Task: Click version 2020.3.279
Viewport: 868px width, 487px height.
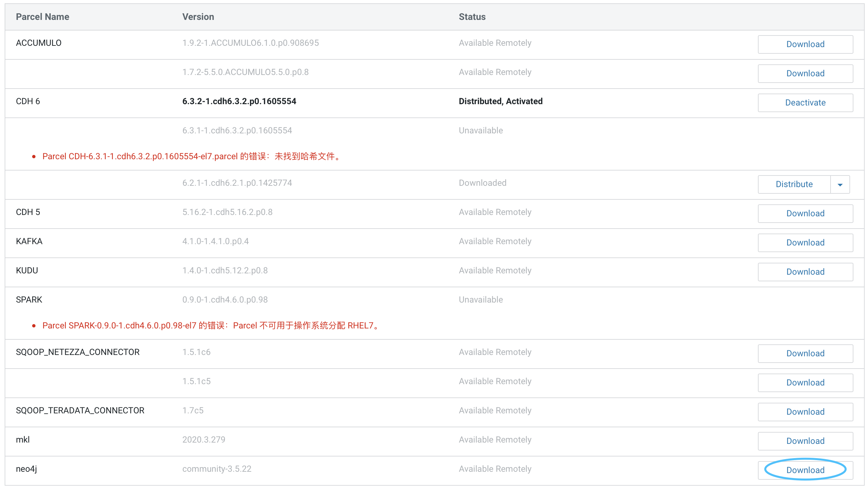Action: tap(204, 440)
